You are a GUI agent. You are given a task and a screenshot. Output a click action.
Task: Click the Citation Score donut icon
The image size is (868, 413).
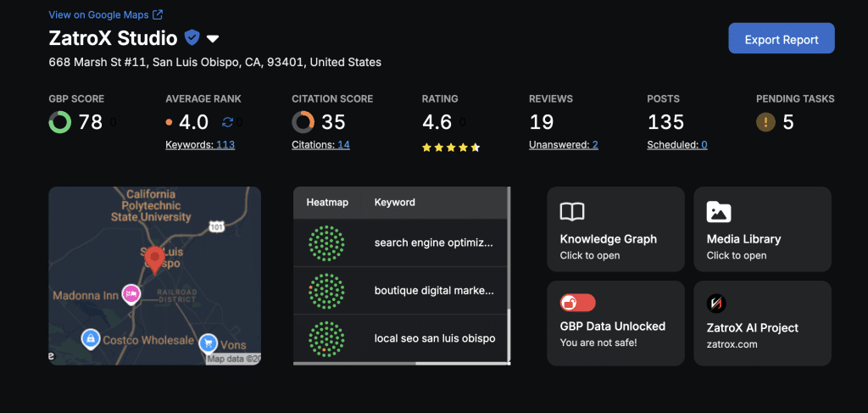(x=303, y=122)
